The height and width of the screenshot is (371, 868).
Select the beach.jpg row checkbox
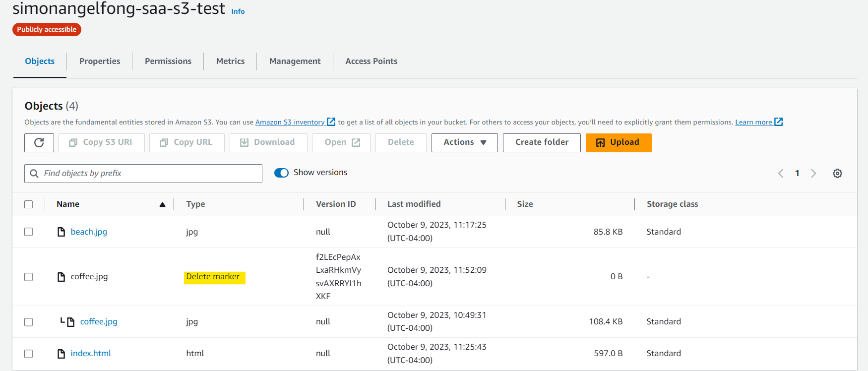(x=29, y=232)
